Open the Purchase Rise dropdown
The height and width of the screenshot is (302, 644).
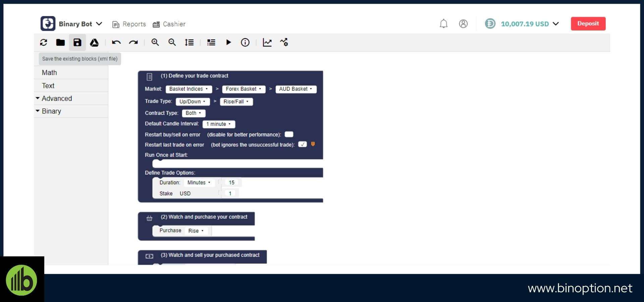196,231
